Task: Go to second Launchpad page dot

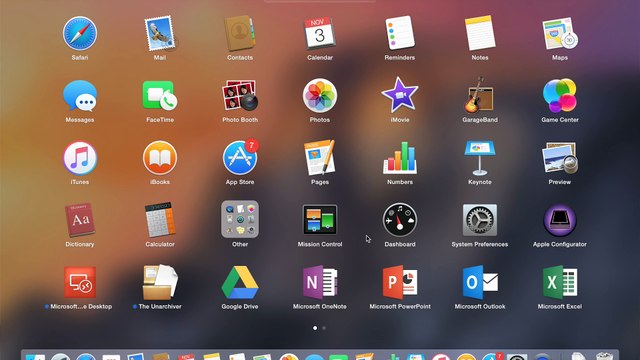Action: 324,328
